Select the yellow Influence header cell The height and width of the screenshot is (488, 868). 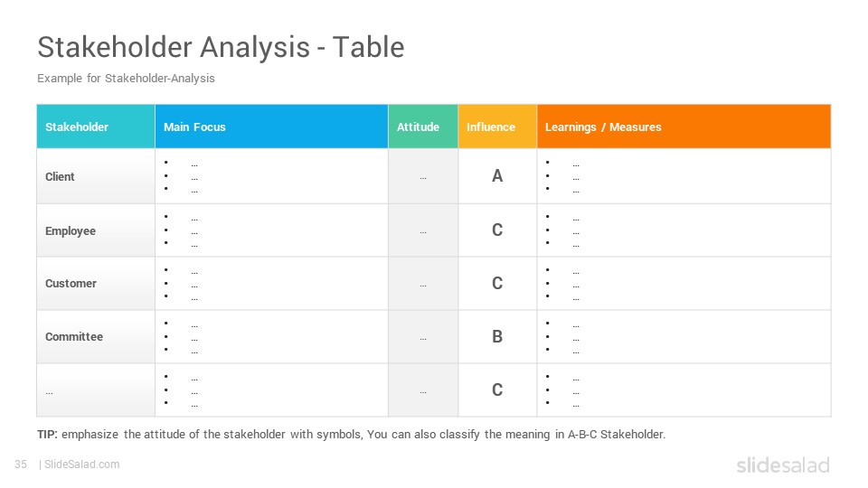tap(497, 127)
